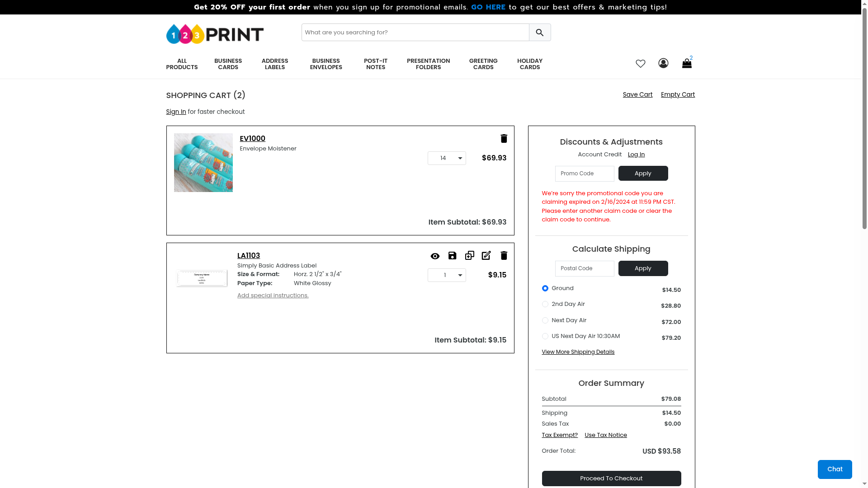This screenshot has height=488, width=868.
Task: Duplicate LA1103 item with the copy icon
Action: tap(469, 256)
